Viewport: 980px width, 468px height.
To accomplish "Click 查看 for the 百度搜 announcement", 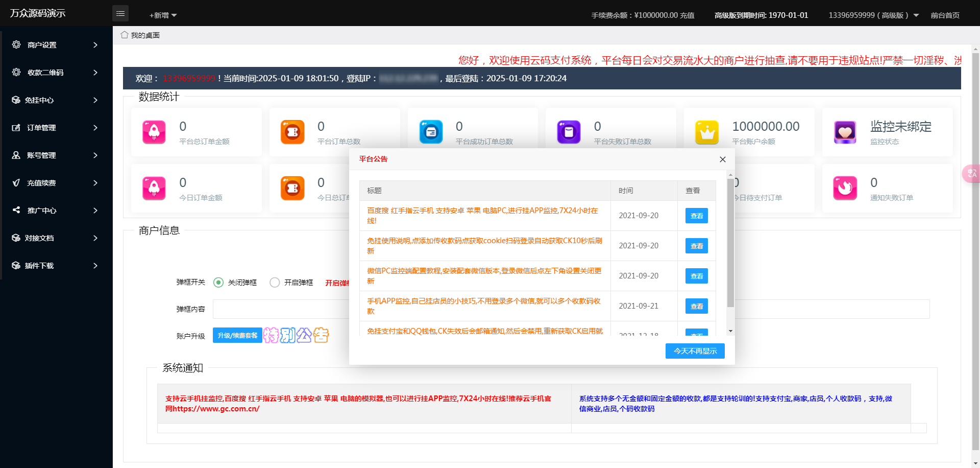I will pyautogui.click(x=696, y=215).
